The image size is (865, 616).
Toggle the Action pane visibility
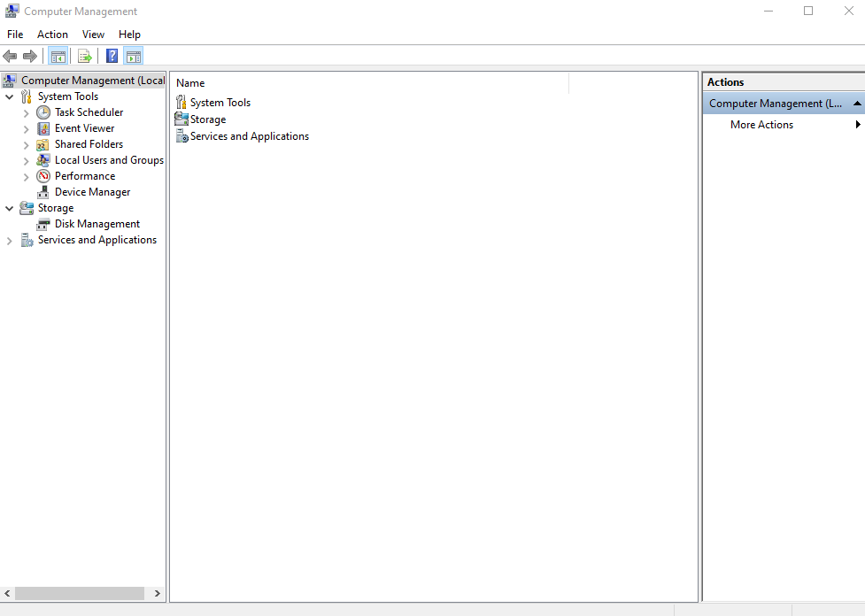[x=134, y=55]
